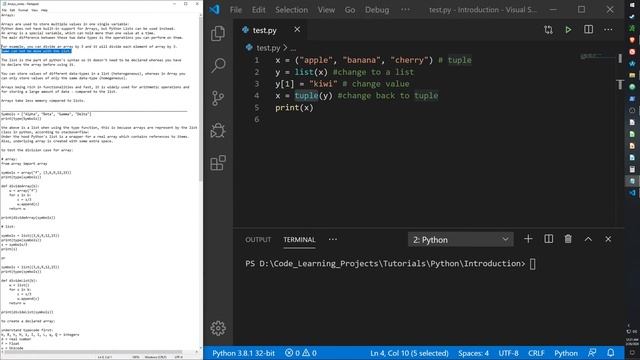
Task: Open Source Control view
Action: tap(218, 98)
